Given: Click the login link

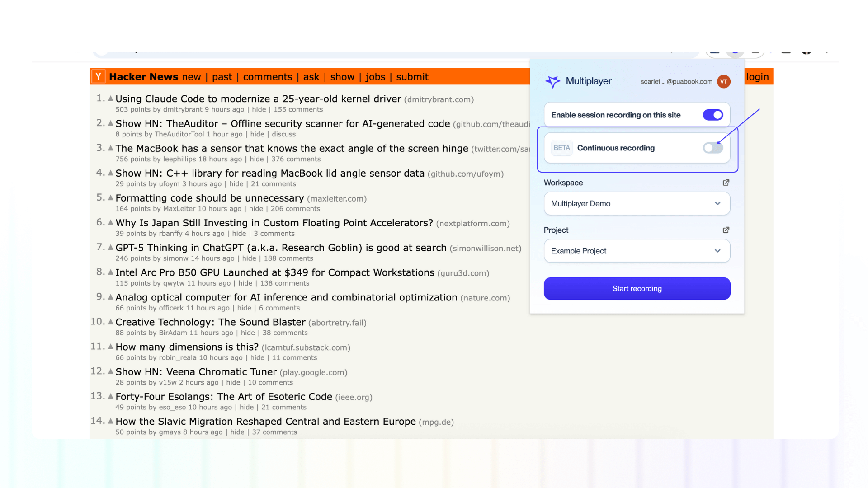Looking at the screenshot, I should click(757, 77).
